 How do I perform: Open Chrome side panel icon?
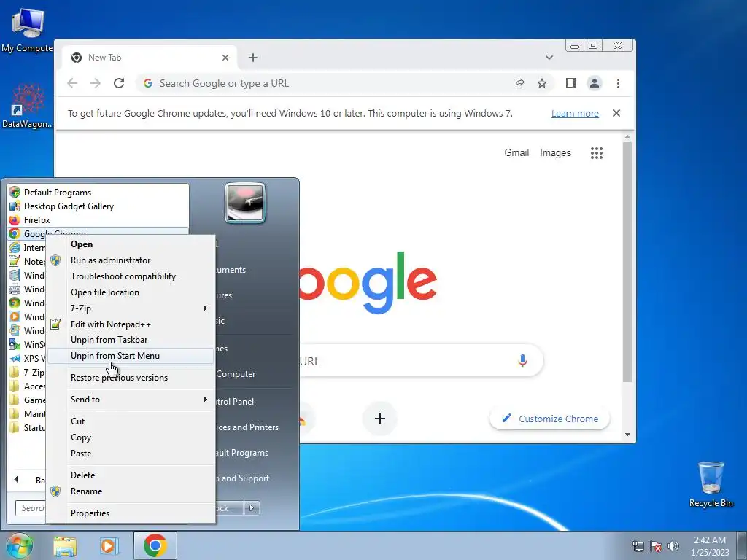570,83
